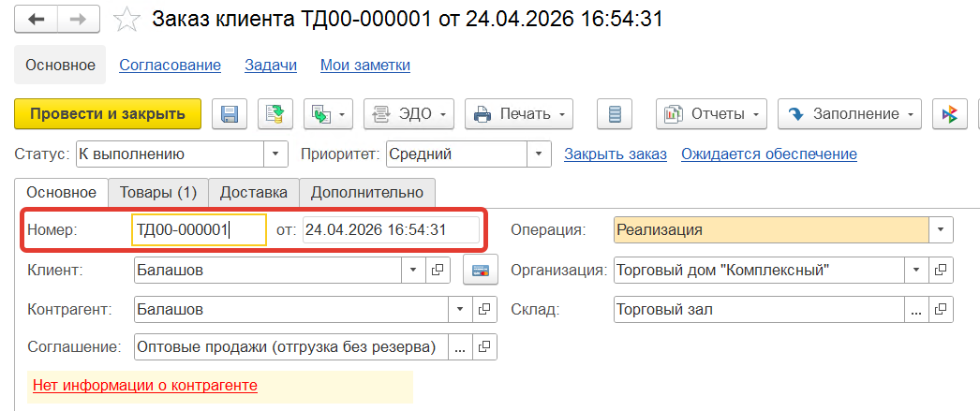Open the Печать menu

click(519, 113)
